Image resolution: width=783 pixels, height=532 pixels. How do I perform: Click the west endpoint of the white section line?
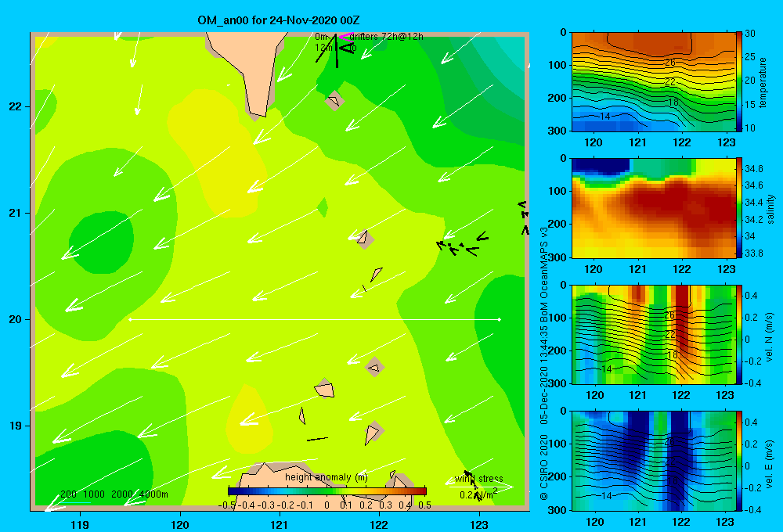pos(130,319)
